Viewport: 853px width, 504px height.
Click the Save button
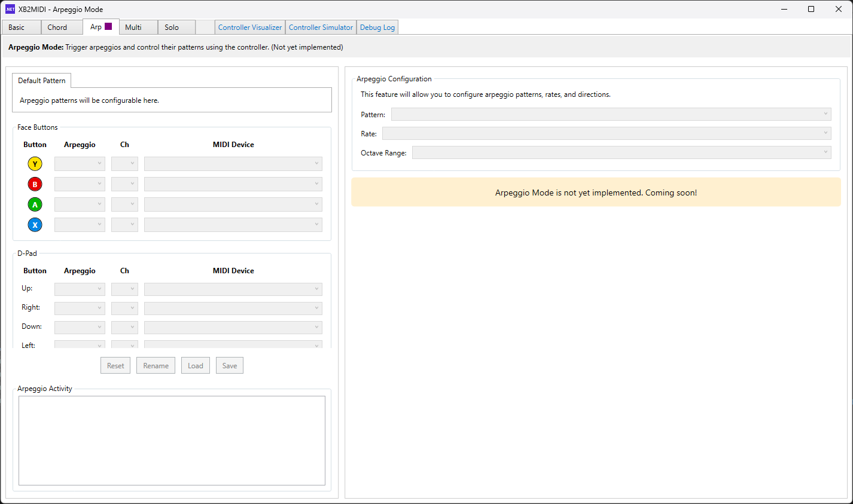(x=230, y=366)
